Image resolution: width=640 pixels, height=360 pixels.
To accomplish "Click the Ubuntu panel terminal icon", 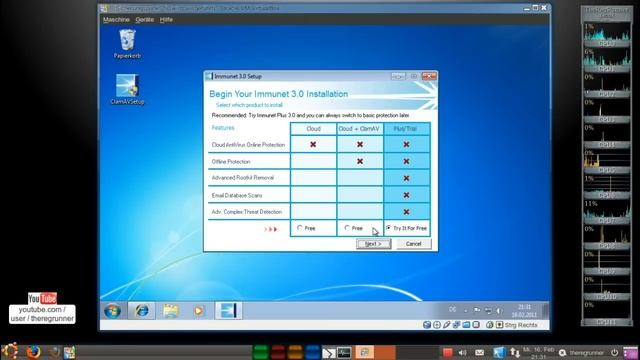I will (x=329, y=352).
